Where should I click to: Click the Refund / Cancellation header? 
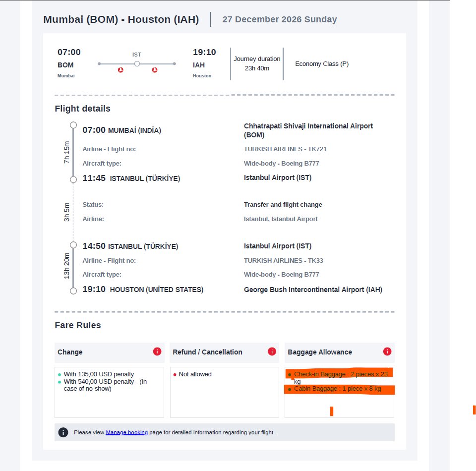pos(224,353)
